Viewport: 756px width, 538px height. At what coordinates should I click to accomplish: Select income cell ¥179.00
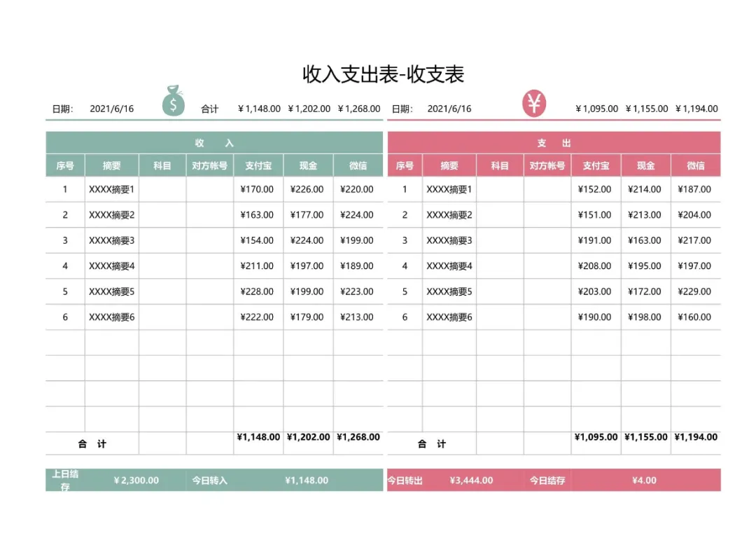(x=307, y=317)
